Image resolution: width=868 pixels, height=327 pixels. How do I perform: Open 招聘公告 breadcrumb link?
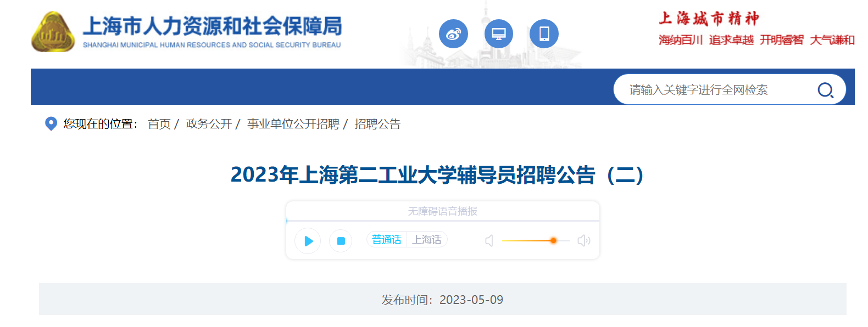click(x=377, y=124)
